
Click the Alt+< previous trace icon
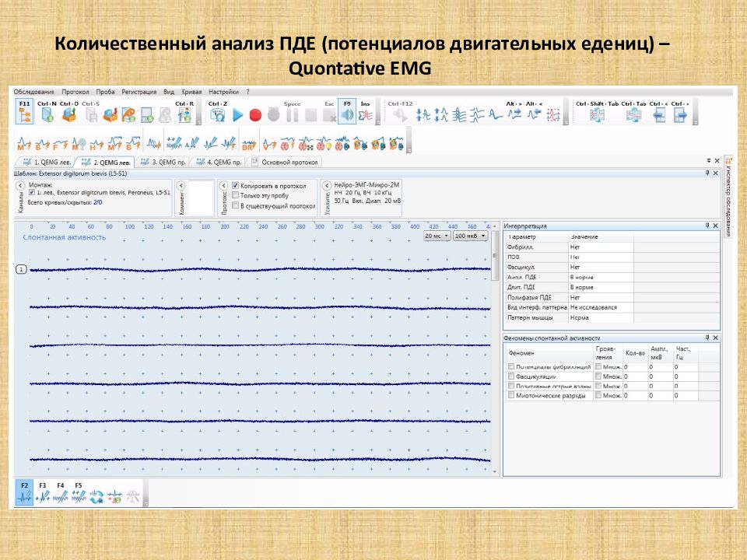pos(534,114)
